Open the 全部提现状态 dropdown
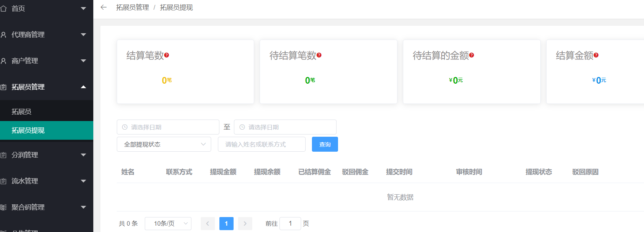This screenshot has height=232, width=644. pos(164,144)
